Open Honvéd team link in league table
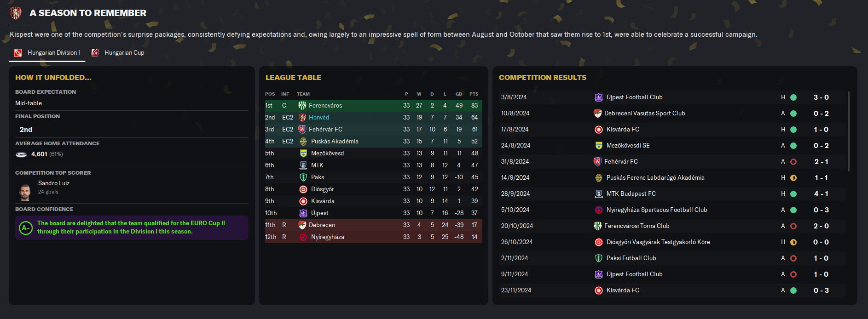This screenshot has width=868, height=319. point(319,118)
